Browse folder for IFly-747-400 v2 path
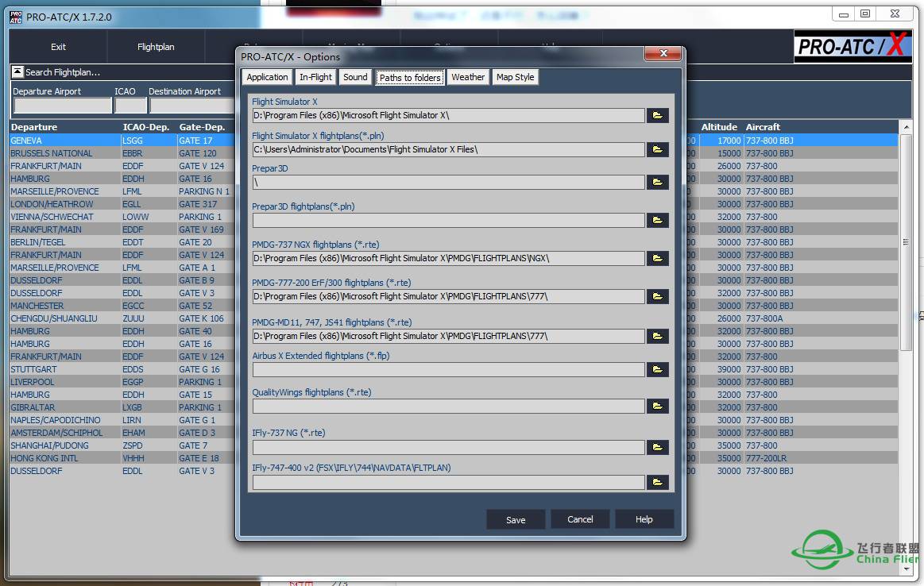 tap(657, 482)
